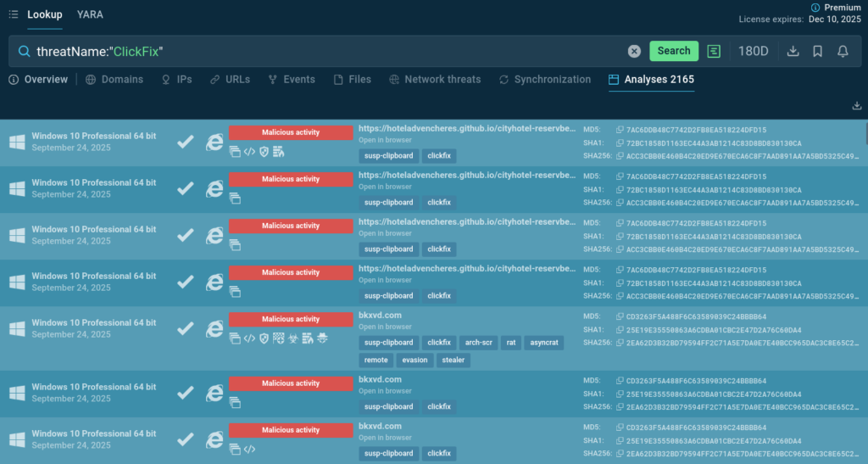Open the first hoteladvencheres.github.io URL link
868x464 pixels.
click(466, 128)
